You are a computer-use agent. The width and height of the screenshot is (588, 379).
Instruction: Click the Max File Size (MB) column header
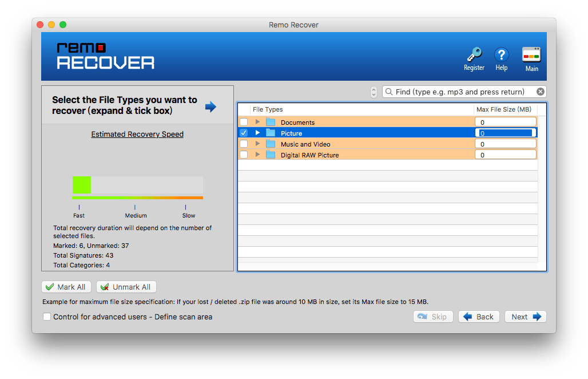pos(503,109)
